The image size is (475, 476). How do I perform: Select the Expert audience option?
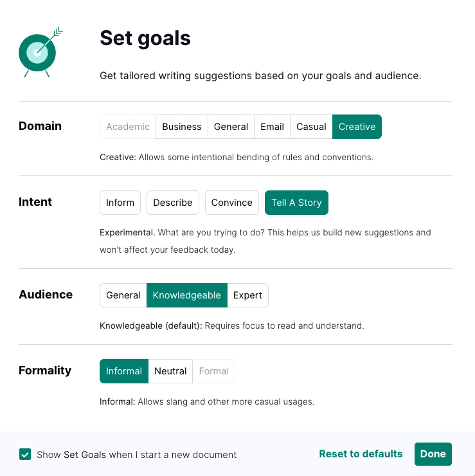(247, 295)
